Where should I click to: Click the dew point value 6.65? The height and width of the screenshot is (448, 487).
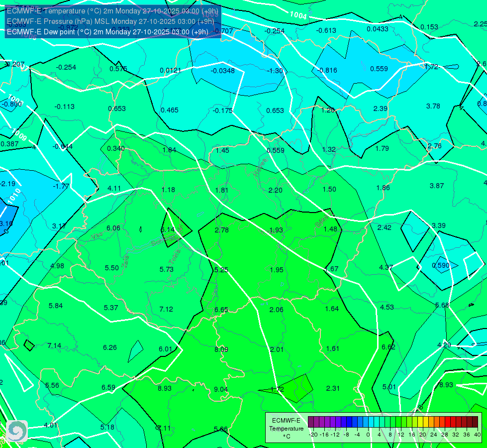click(221, 310)
